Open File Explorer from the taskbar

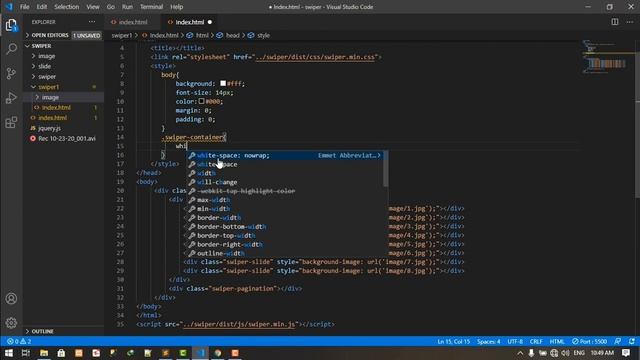[44, 353]
